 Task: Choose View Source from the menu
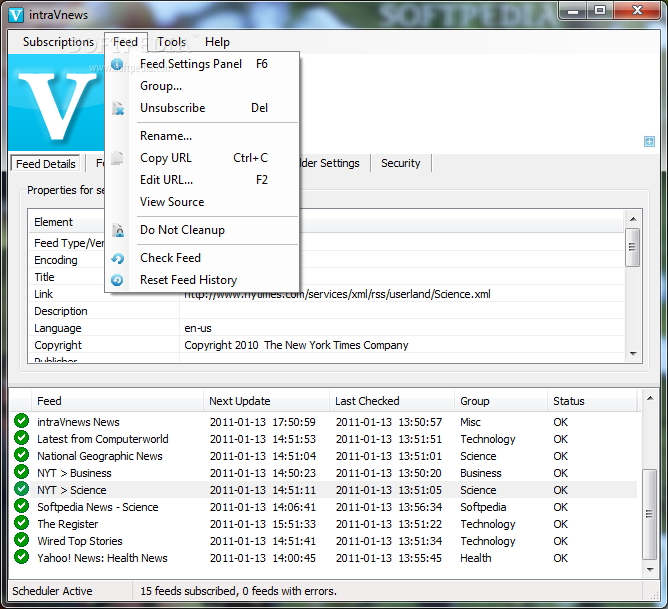click(202, 202)
